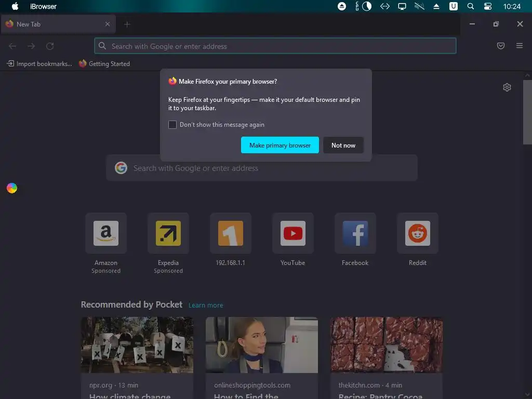Image resolution: width=532 pixels, height=399 pixels.
Task: Open the hamburger application menu
Action: 519,46
